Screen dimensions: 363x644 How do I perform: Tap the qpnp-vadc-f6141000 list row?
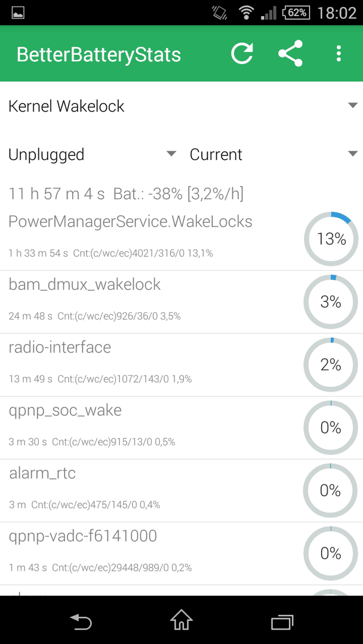pyautogui.click(x=181, y=553)
